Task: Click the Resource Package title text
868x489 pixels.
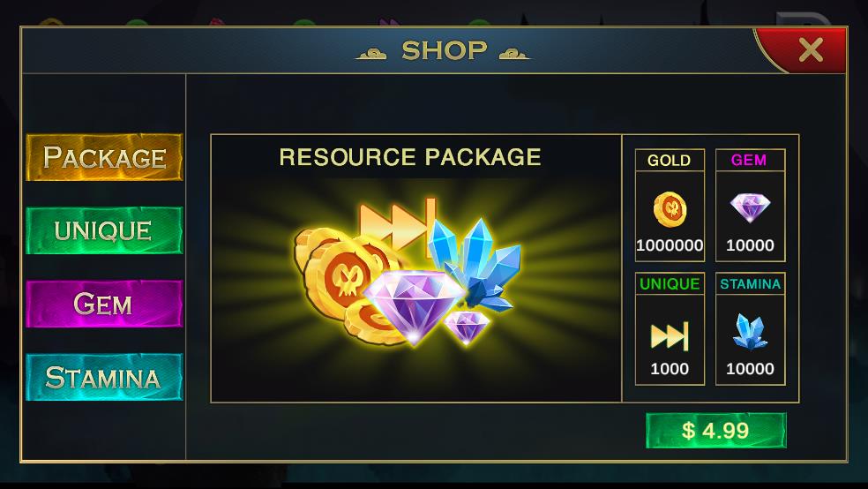Action: coord(410,157)
